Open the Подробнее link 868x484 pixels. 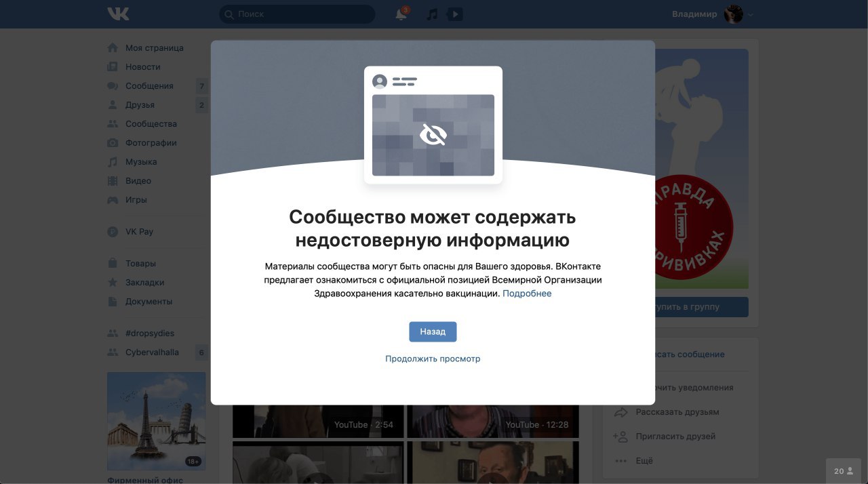pos(527,294)
